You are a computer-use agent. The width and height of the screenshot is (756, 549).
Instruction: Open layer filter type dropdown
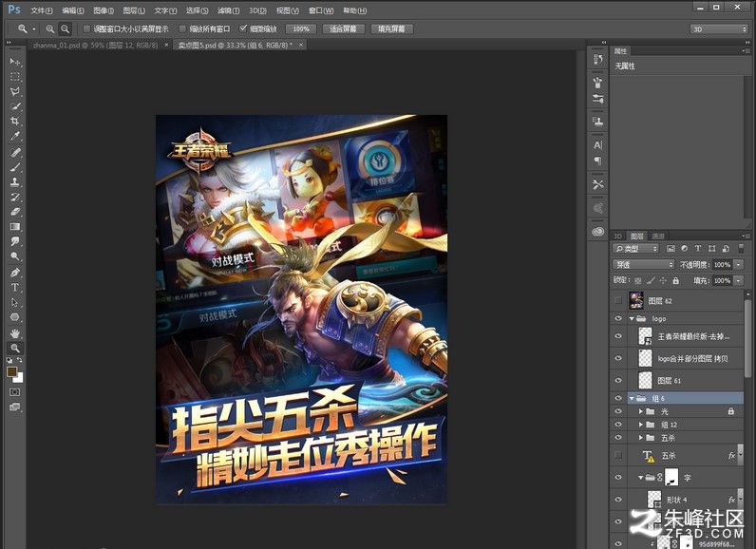(x=635, y=249)
